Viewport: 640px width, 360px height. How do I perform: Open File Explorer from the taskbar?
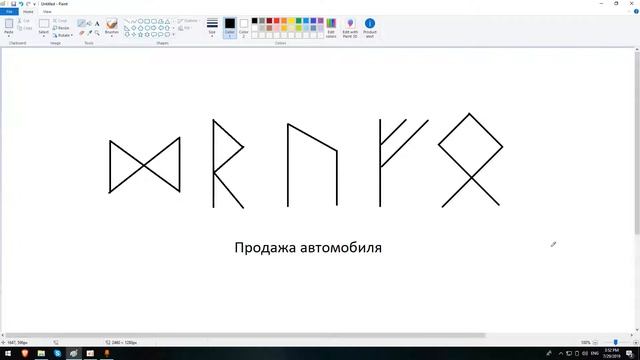pyautogui.click(x=41, y=353)
